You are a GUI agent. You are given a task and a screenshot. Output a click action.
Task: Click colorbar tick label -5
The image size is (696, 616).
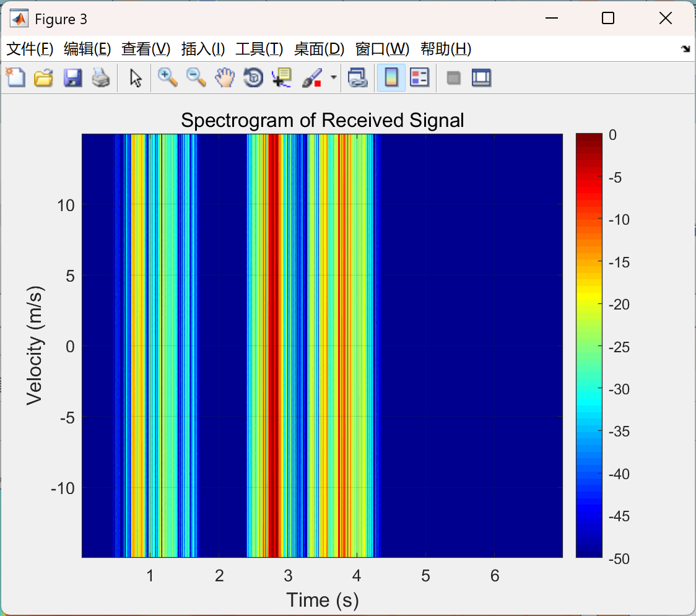(616, 178)
